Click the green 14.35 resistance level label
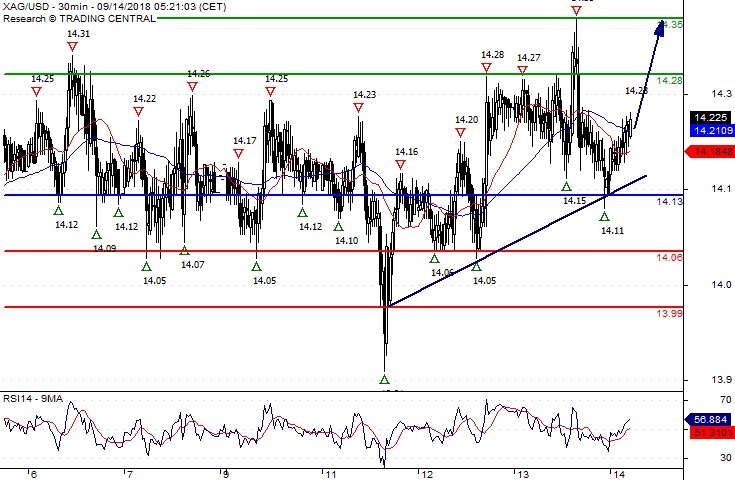This screenshot has width=735, height=480. pos(669,25)
